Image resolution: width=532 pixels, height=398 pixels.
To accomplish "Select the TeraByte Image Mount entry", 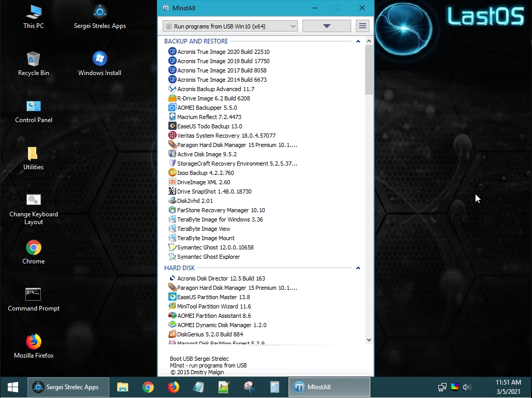I will [x=206, y=238].
